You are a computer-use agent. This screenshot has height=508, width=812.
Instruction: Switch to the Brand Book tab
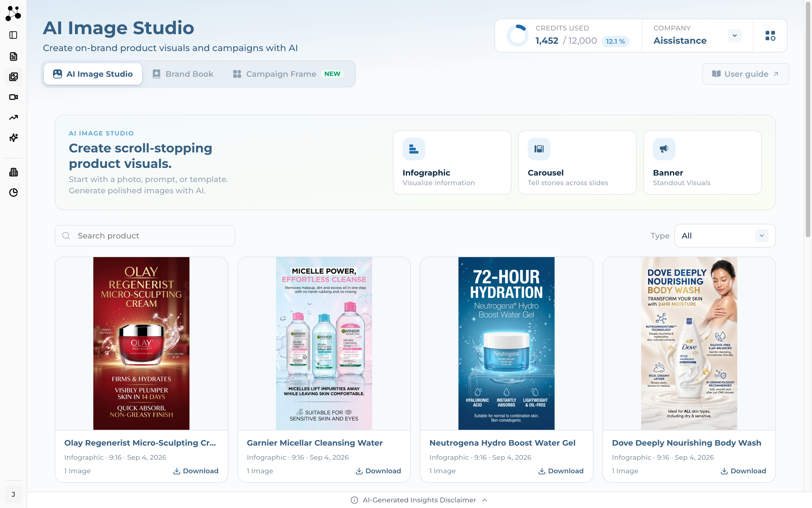tap(183, 74)
